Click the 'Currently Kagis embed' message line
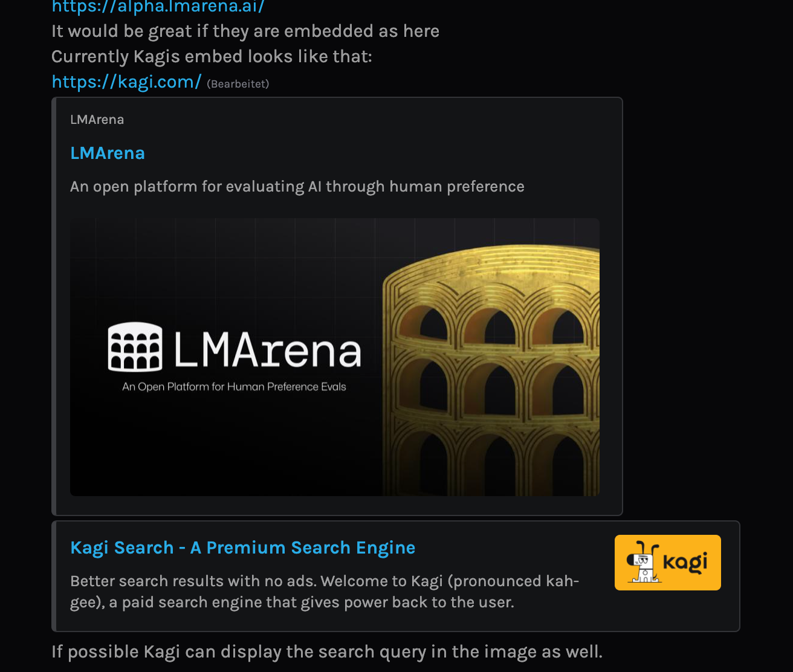Viewport: 793px width, 672px height. [x=212, y=57]
